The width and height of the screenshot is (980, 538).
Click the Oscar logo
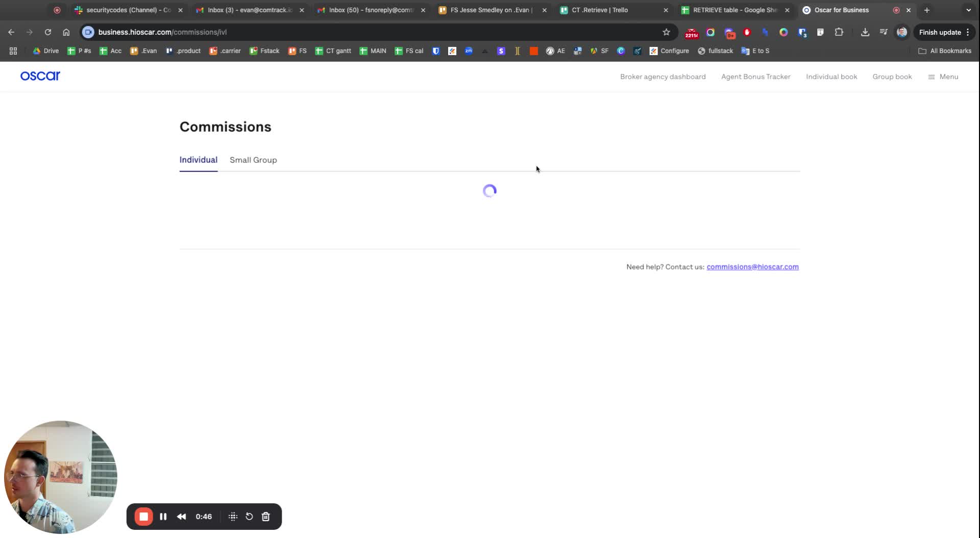[40, 76]
